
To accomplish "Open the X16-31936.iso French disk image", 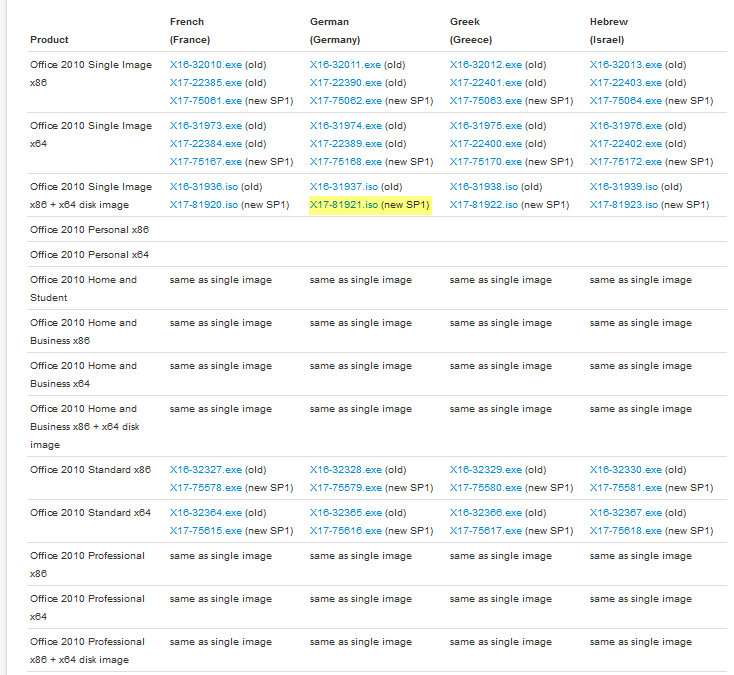I will click(x=204, y=187).
